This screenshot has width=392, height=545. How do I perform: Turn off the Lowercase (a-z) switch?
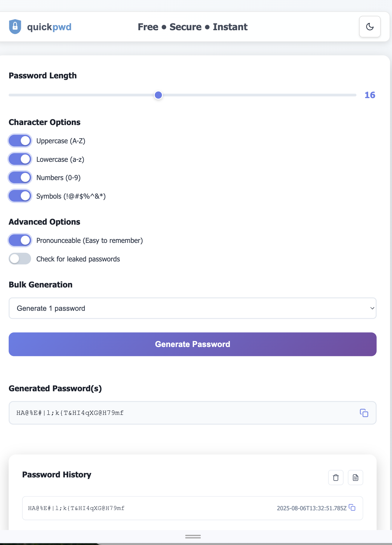click(x=20, y=159)
